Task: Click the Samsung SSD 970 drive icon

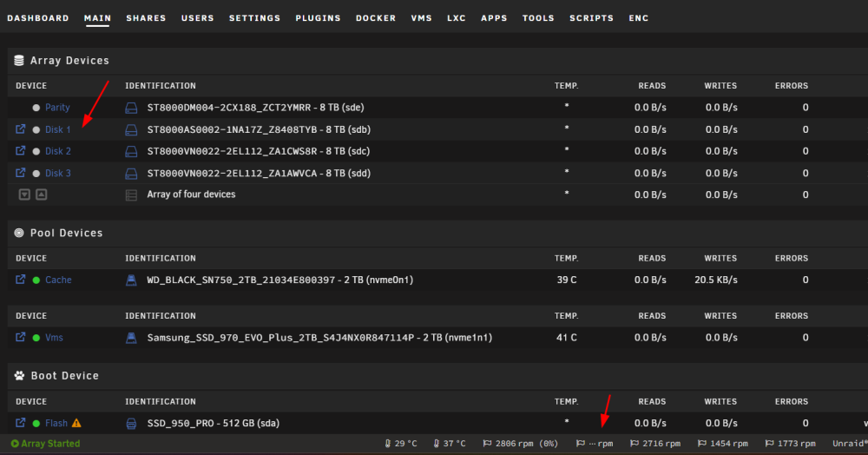Action: (x=131, y=338)
